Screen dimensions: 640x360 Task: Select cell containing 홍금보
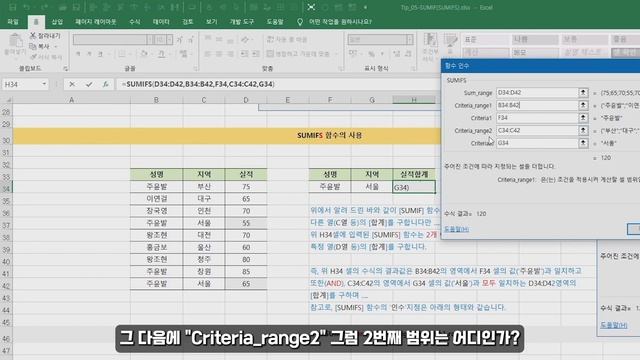(156, 247)
